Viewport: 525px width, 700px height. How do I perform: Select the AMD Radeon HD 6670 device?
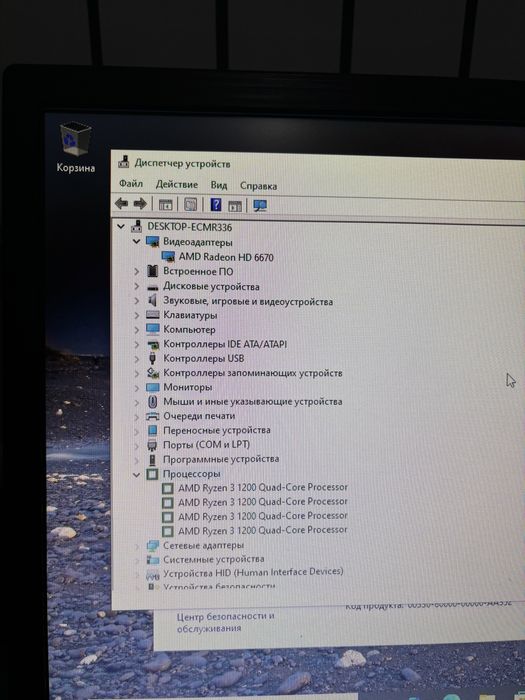[x=226, y=257]
